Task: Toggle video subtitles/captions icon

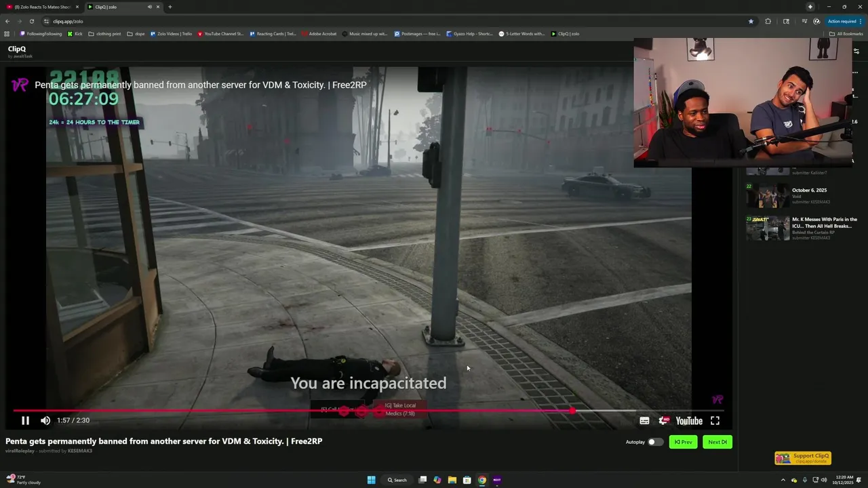Action: pos(644,421)
